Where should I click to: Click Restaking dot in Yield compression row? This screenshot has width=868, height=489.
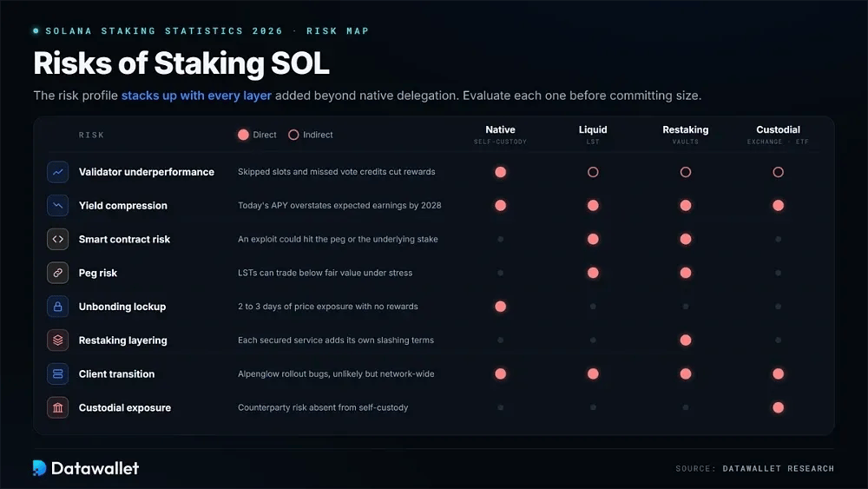click(x=686, y=206)
